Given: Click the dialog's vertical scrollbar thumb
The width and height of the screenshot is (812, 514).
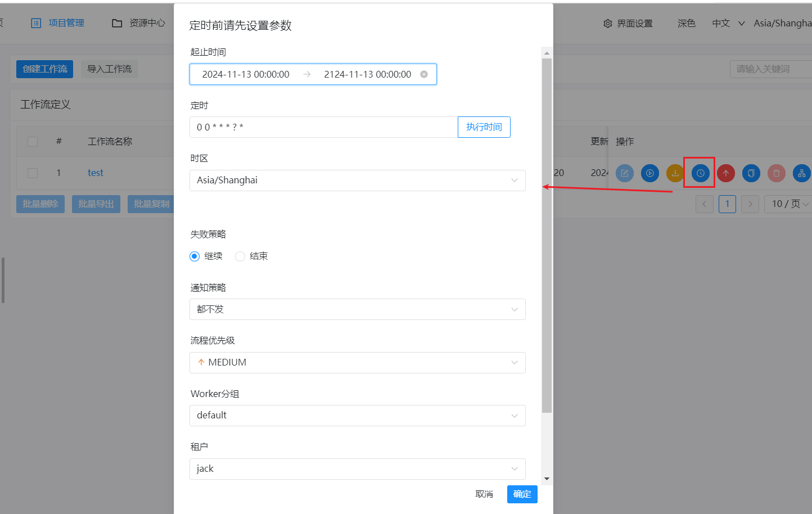Looking at the screenshot, I should [547, 235].
